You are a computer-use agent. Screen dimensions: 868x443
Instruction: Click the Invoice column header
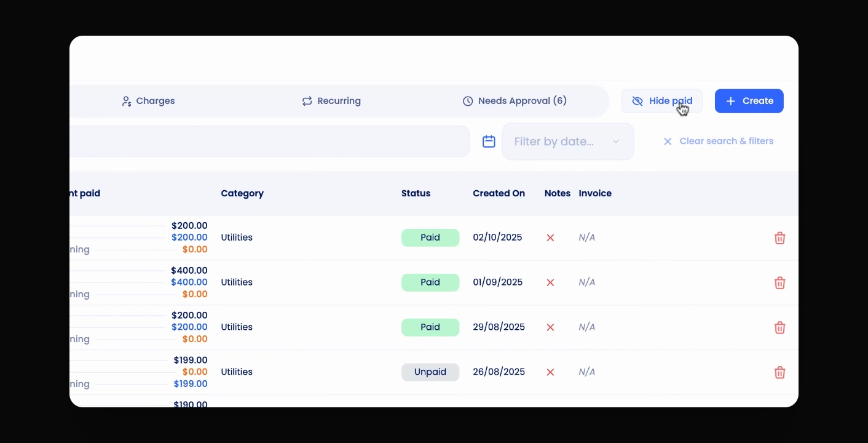click(595, 193)
